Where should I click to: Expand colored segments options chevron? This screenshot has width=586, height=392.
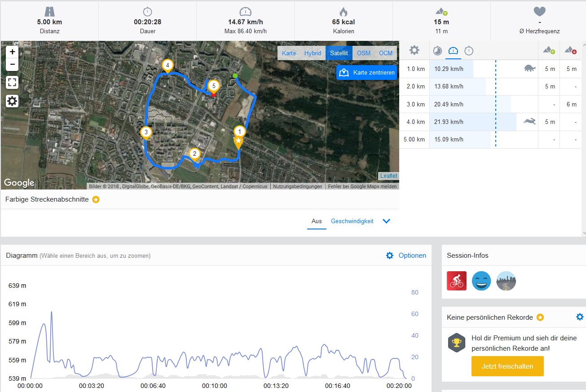pyautogui.click(x=386, y=221)
